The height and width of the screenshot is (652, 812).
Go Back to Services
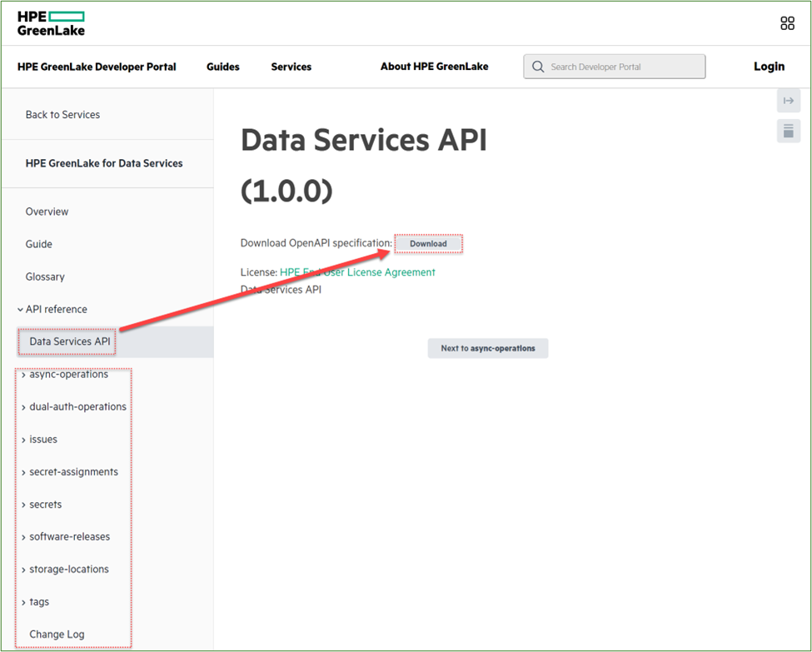(62, 114)
